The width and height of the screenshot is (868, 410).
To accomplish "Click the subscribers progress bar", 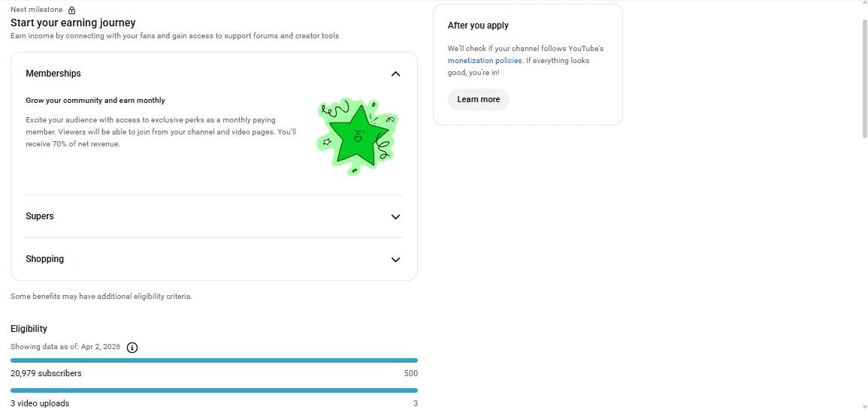I will [x=214, y=360].
